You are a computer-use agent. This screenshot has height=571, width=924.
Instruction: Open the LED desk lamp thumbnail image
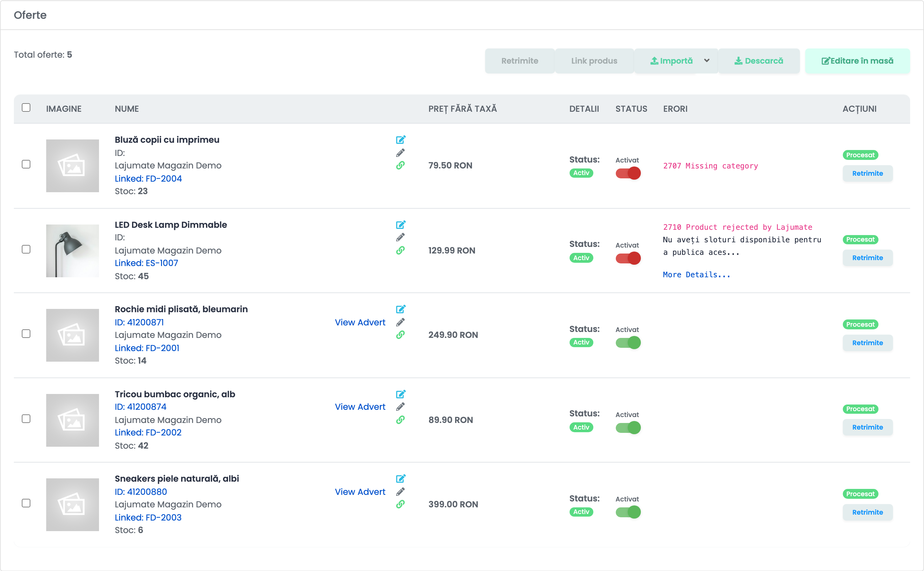(x=73, y=251)
